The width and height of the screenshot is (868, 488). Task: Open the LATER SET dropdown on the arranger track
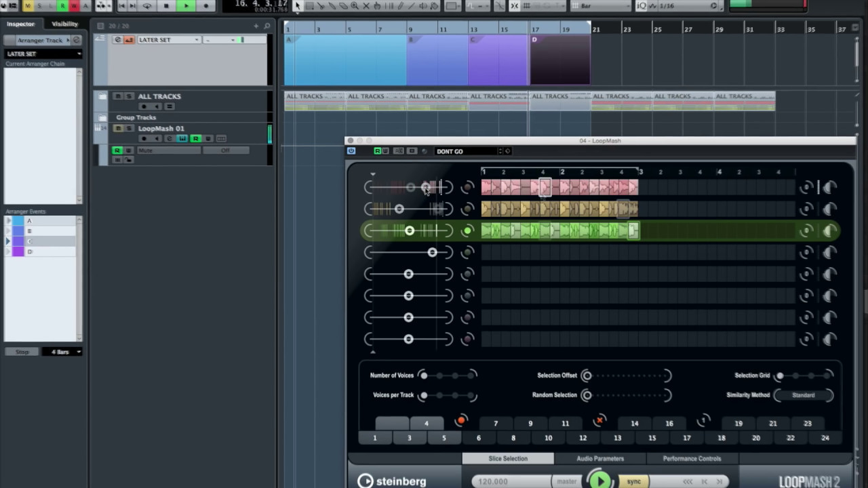click(x=169, y=40)
